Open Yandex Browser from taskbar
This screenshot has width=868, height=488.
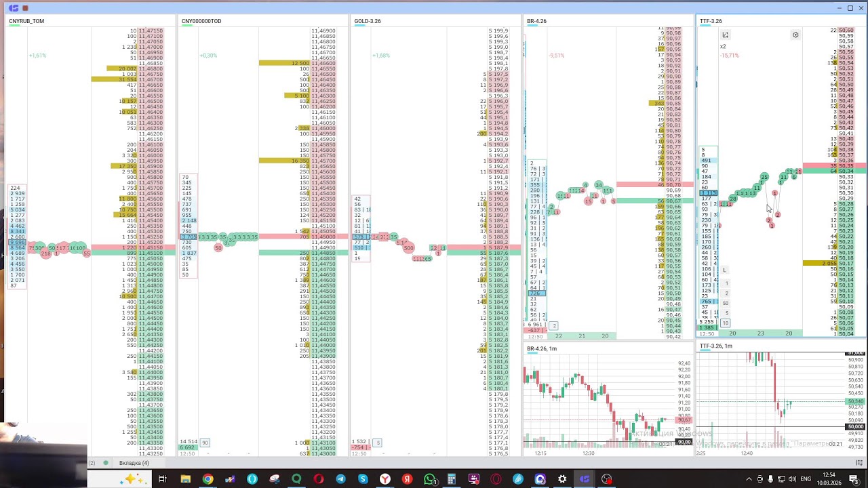[385, 479]
